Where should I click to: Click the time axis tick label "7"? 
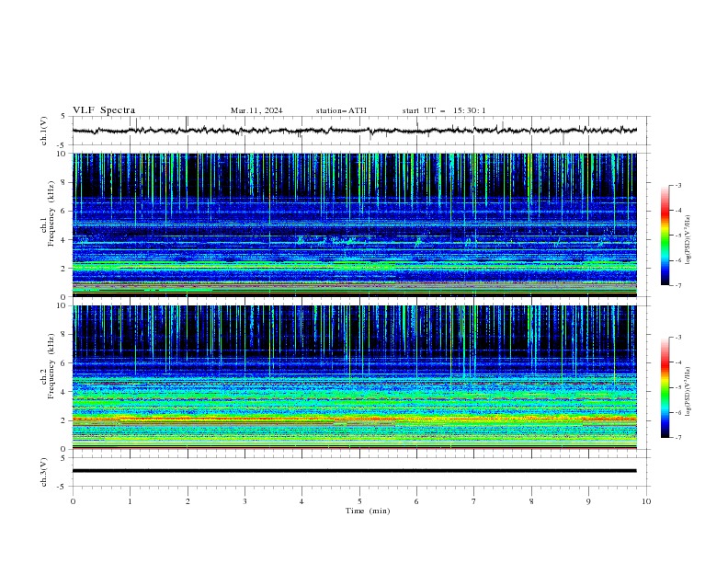click(x=474, y=501)
